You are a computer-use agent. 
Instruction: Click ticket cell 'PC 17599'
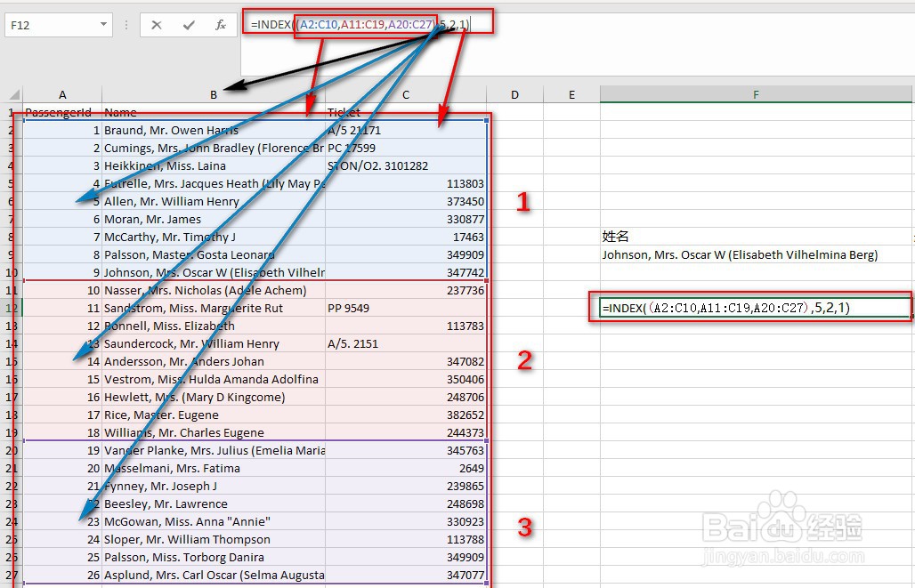point(406,149)
